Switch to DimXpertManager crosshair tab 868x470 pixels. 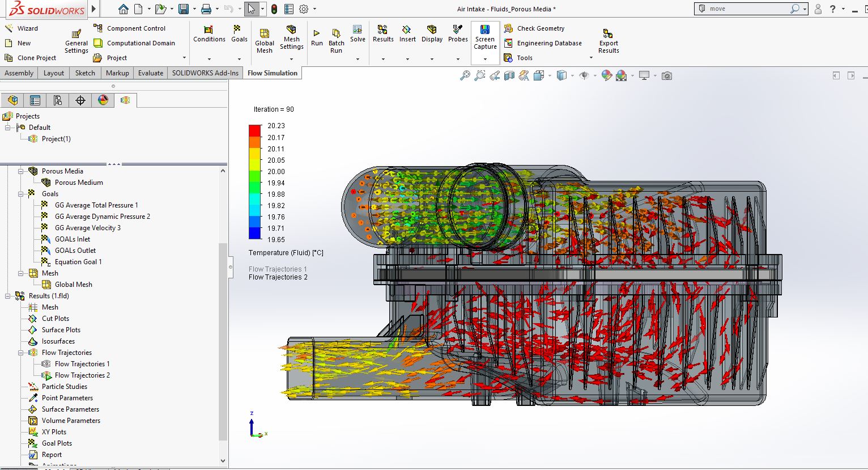point(80,100)
